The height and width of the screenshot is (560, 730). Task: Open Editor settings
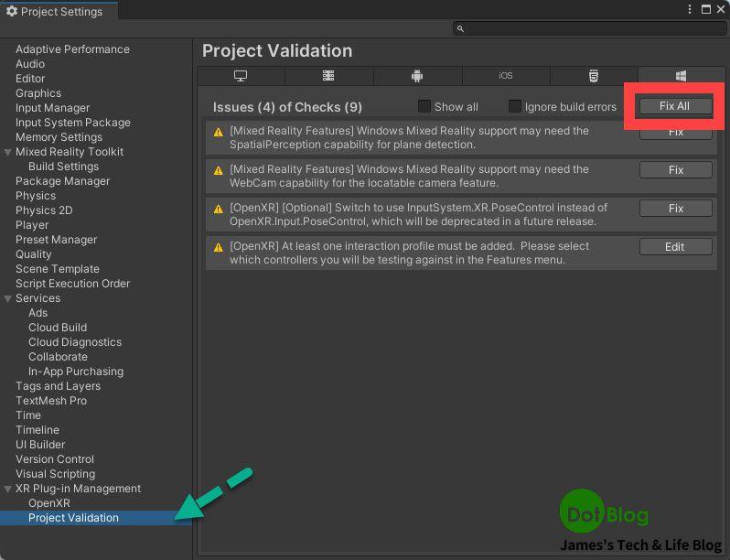pyautogui.click(x=30, y=79)
